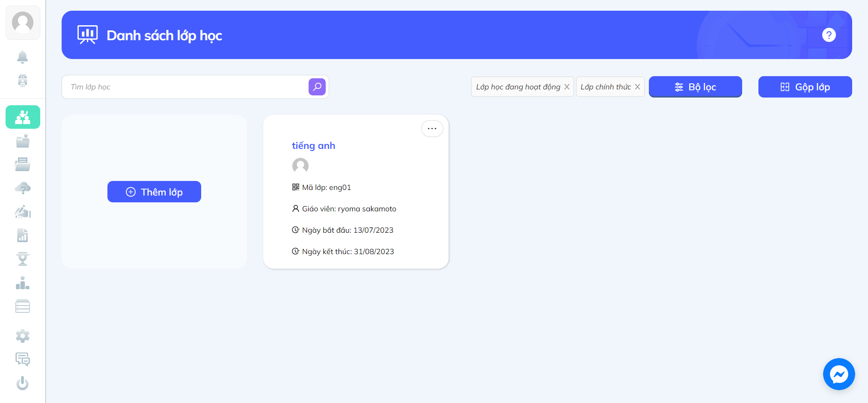Screen dimensions: 868x403
Task: Open notifications bell icon
Action: [x=23, y=57]
